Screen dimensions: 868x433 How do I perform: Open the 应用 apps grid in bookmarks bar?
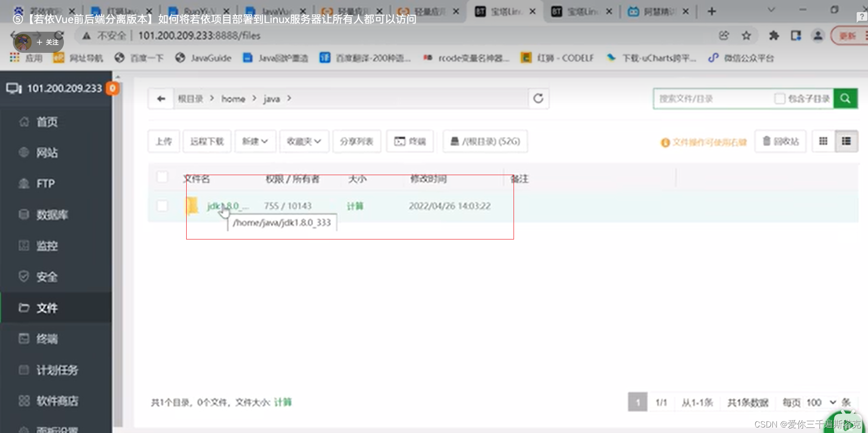26,58
